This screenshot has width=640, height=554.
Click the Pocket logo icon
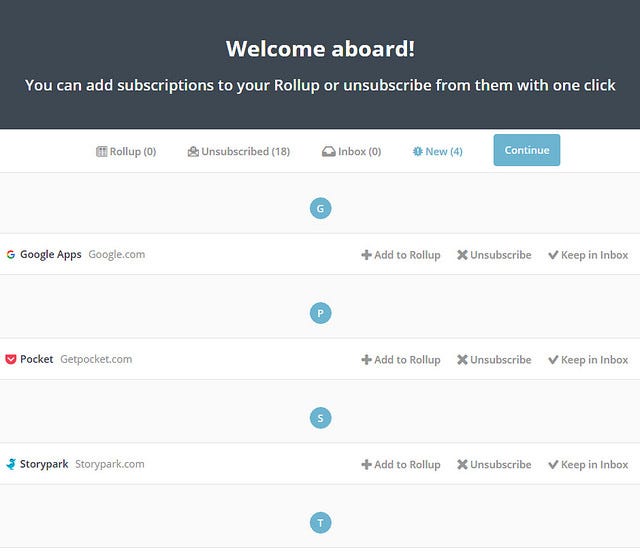click(x=11, y=359)
